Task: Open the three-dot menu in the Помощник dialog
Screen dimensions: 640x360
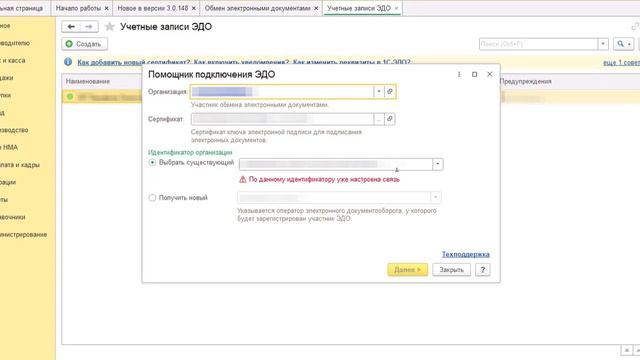Action: [459, 74]
